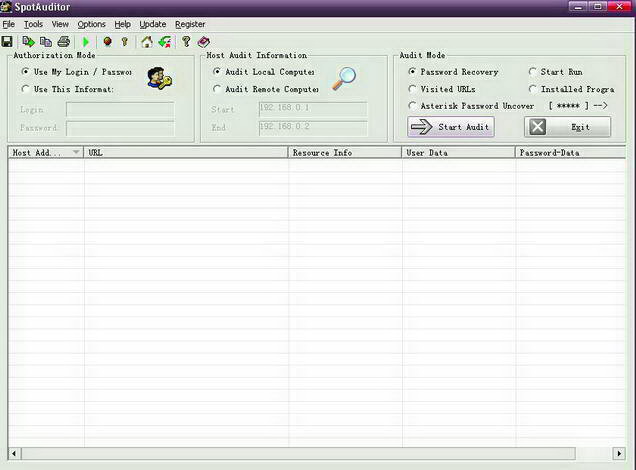Screen dimensions: 636x470
Task: Click the green play Start toolbar icon
Action: 86,41
